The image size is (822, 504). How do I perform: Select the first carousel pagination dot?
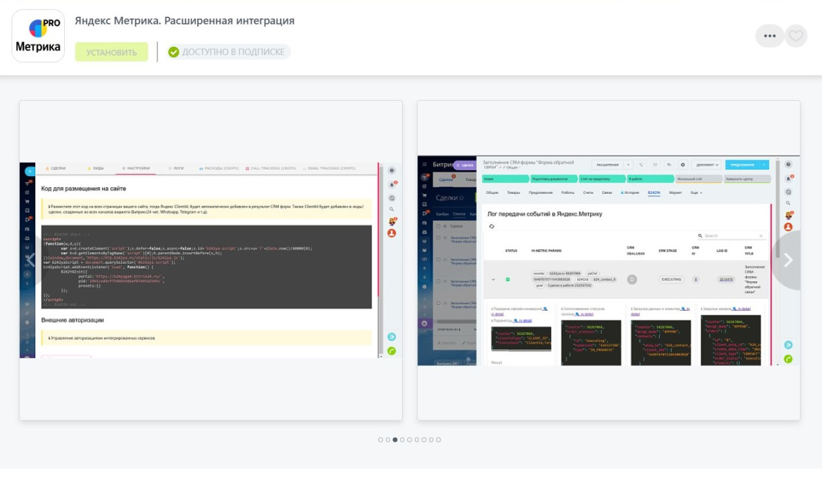[x=381, y=440]
